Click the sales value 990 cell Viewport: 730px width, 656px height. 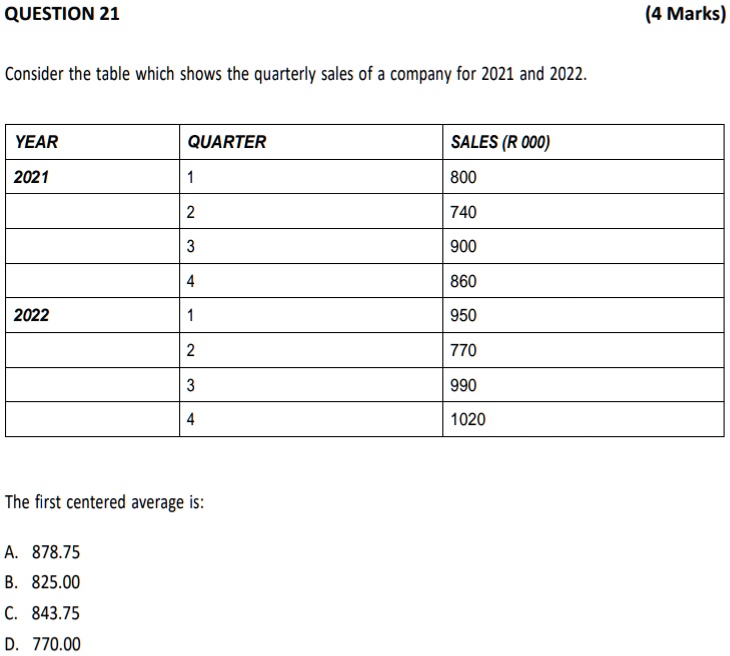pyautogui.click(x=583, y=385)
